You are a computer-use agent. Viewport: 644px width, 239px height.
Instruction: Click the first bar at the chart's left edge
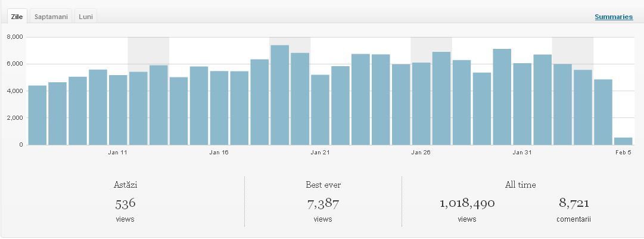37,115
